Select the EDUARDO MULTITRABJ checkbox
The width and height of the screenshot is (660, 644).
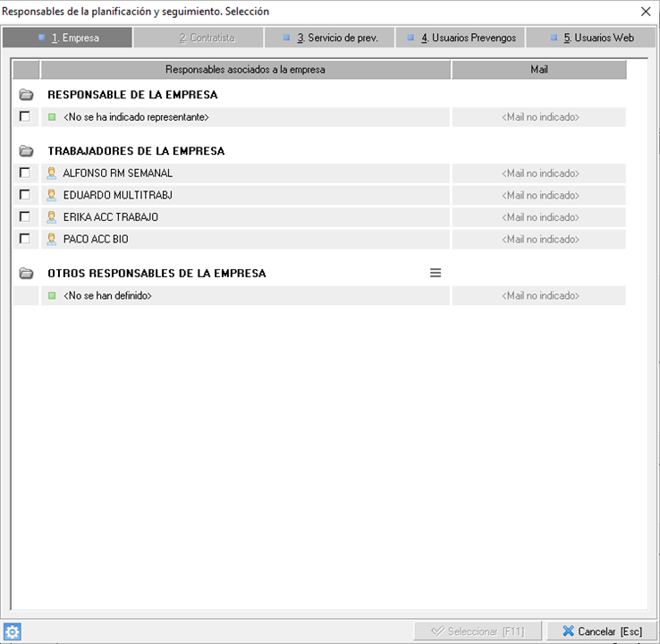coord(25,194)
